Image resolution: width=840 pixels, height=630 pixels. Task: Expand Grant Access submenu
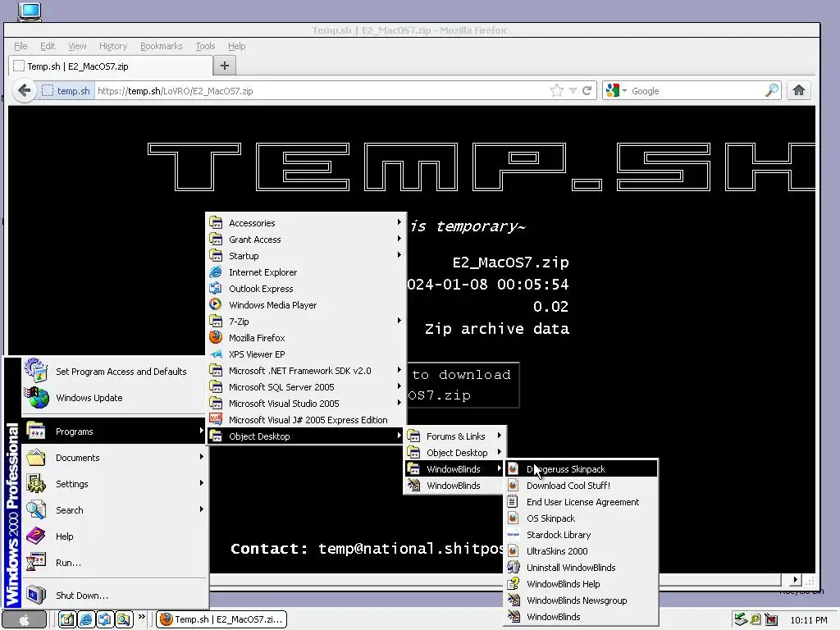coord(305,240)
